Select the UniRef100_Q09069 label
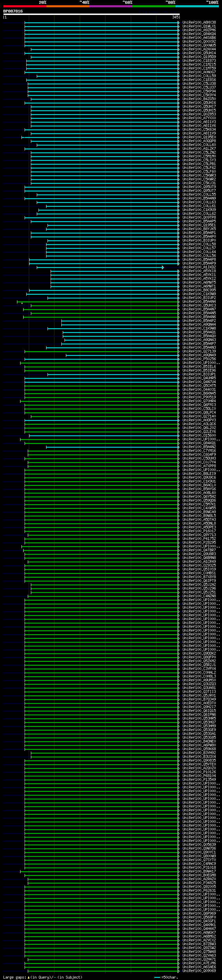The height and width of the screenshot is (980, 222). click(199, 971)
